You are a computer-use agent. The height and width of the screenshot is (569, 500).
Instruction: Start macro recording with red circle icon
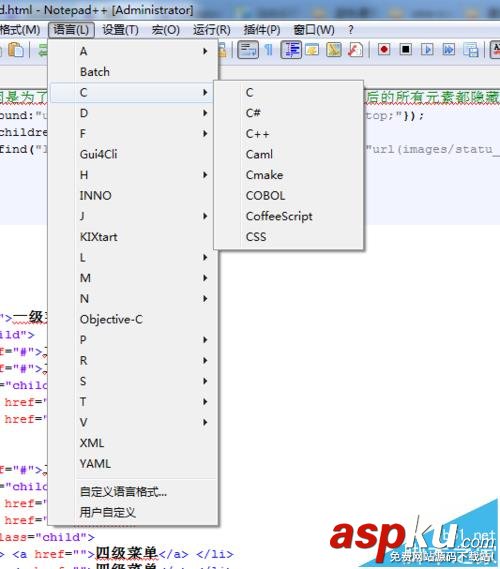(x=384, y=49)
